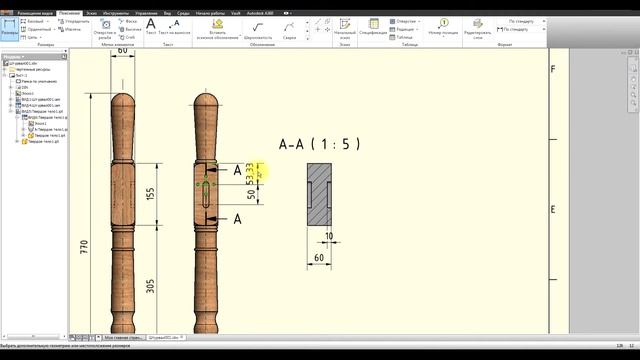Click the help icon in the browser header
640x360 pixels.
pyautogui.click(x=64, y=57)
